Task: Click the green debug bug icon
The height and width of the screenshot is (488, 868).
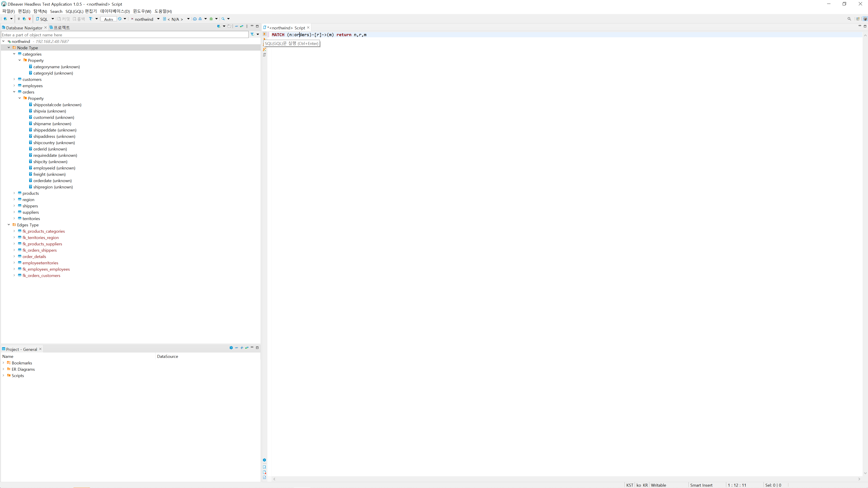Action: tap(211, 19)
